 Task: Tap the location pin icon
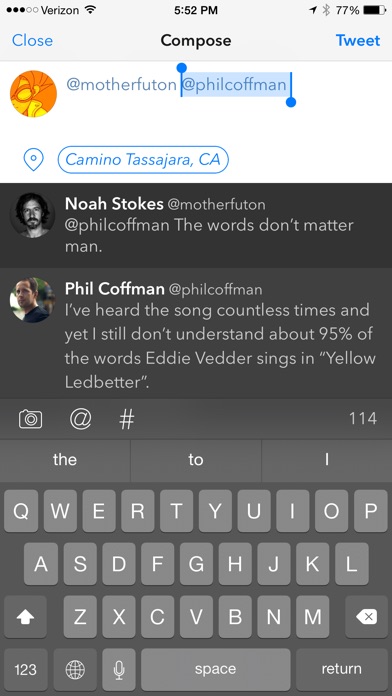click(x=33, y=159)
